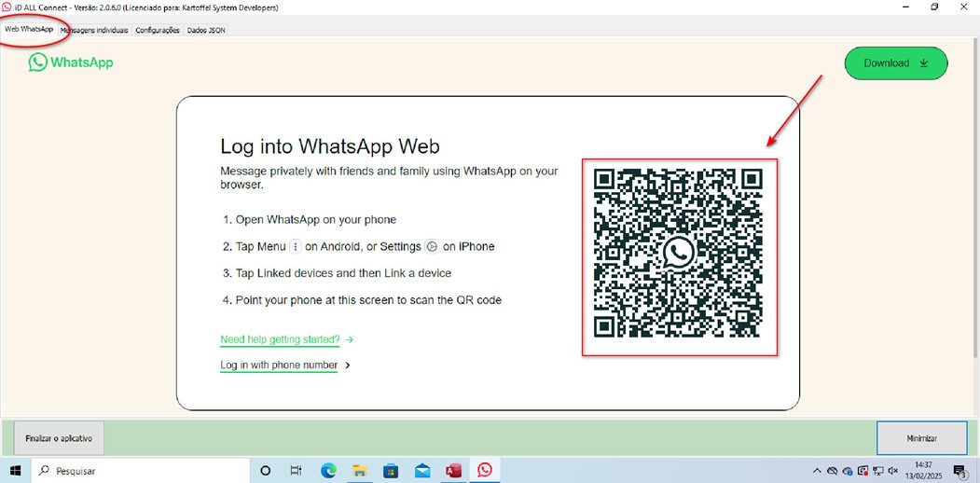
Task: Click the green Download button
Action: tap(896, 63)
